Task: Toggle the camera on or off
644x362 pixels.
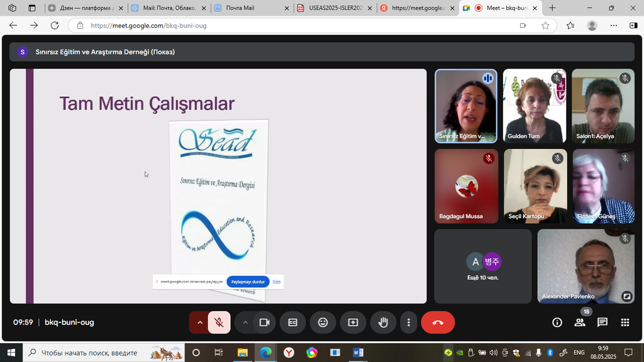Action: pos(265,322)
